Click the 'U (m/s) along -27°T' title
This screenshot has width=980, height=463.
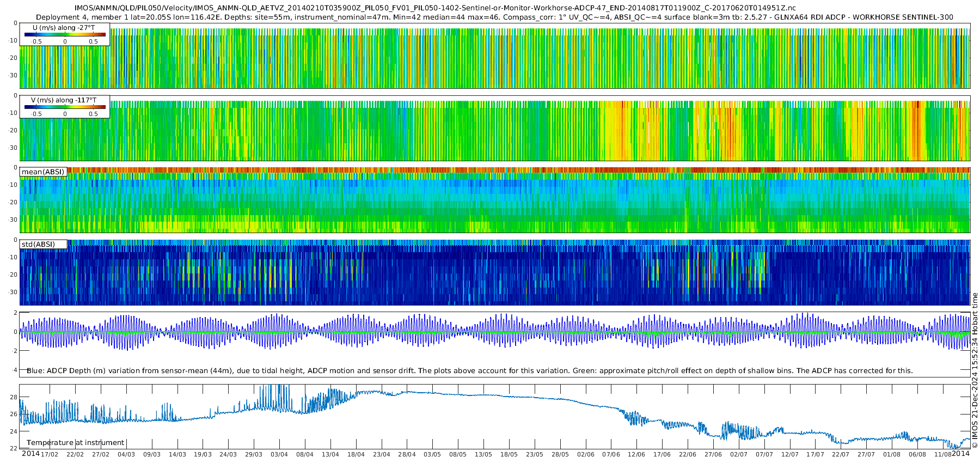pos(64,27)
